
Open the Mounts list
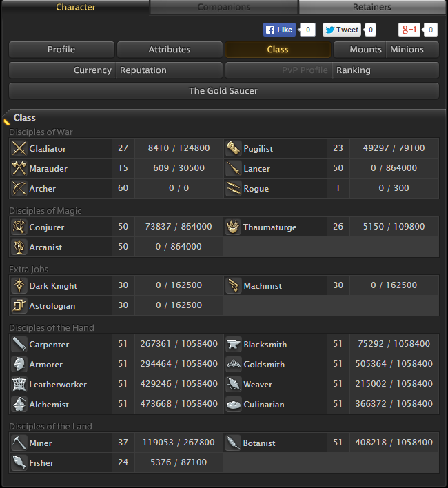[360, 50]
